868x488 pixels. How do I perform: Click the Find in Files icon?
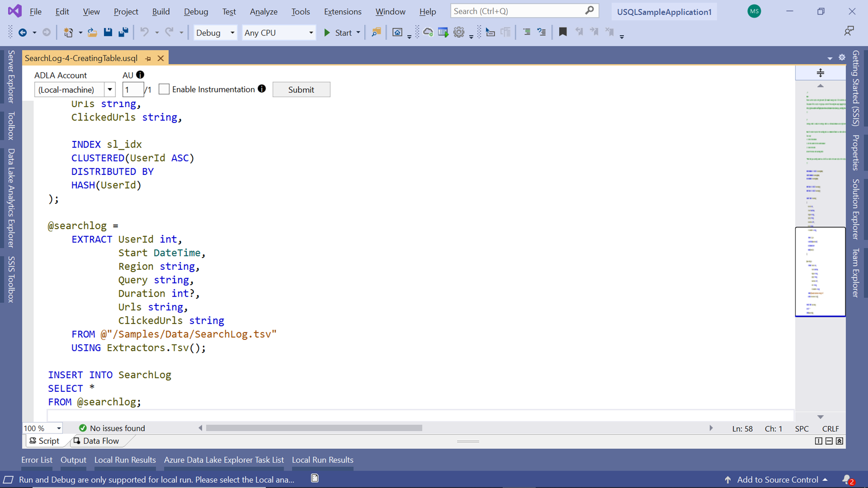coord(376,32)
